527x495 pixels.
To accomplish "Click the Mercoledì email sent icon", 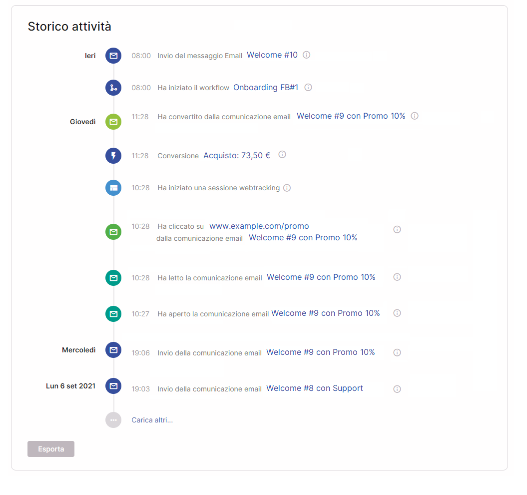I will click(113, 350).
